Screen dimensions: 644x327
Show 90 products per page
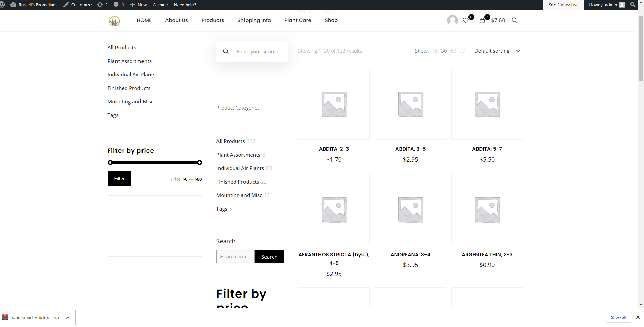coord(462,51)
